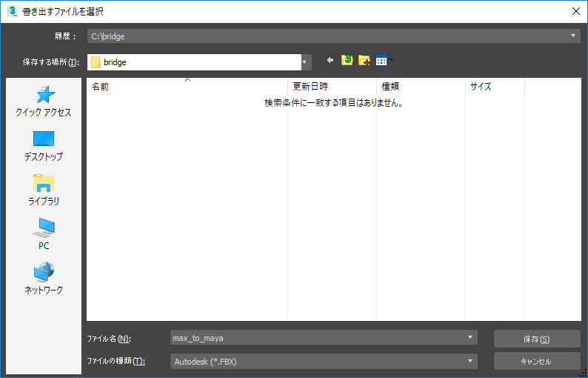Expand the 保存する場所 folder dropdown
The width and height of the screenshot is (588, 378).
click(304, 62)
